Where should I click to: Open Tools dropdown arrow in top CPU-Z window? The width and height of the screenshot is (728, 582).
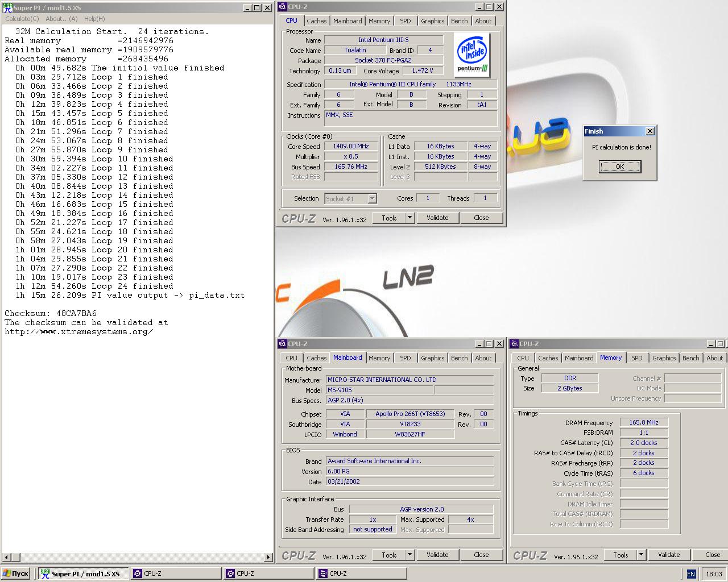tap(409, 218)
